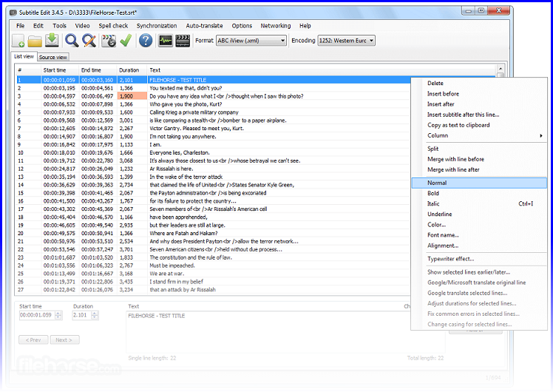
Task: Run spell check via the green checkmark icon
Action: coord(126,41)
